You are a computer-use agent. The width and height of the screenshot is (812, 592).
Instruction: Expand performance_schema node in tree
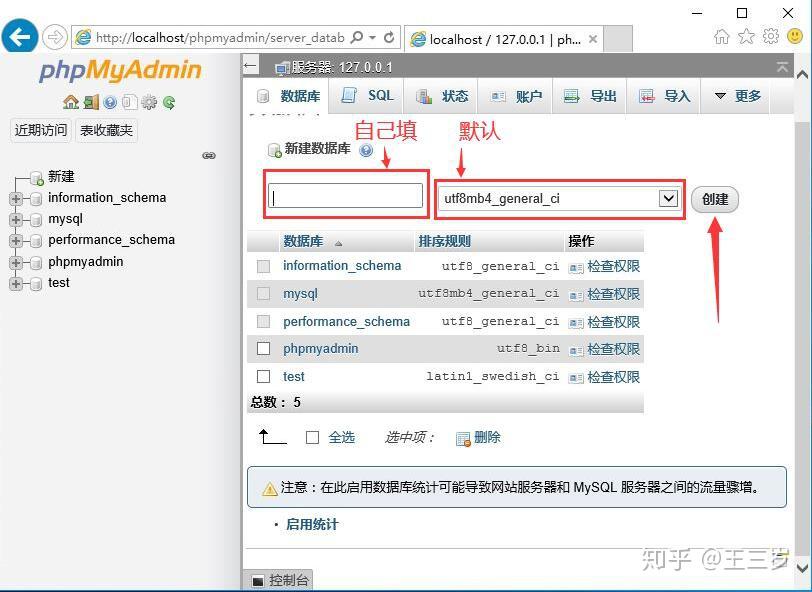(x=16, y=241)
